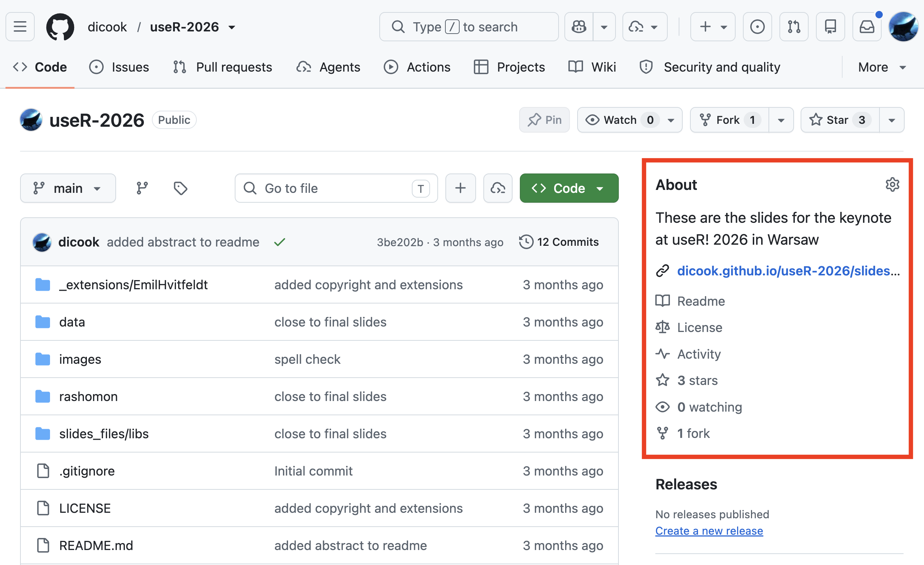This screenshot has height=565, width=924.
Task: Focus the Go to file field
Action: coord(336,188)
